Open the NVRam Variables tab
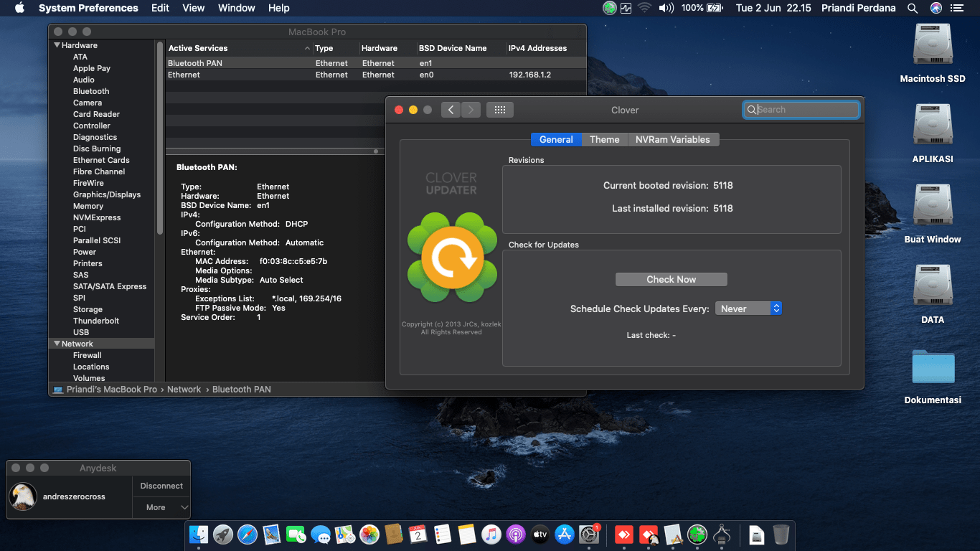The width and height of the screenshot is (980, 551). 673,139
